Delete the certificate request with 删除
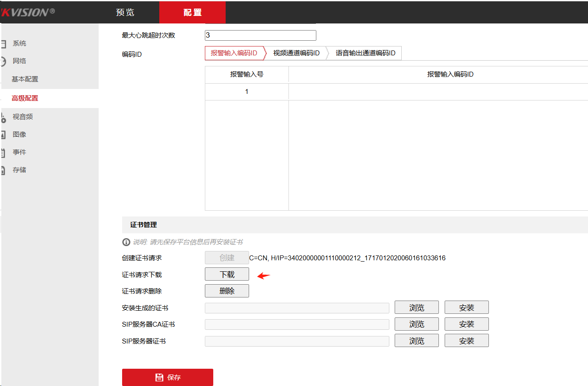 pyautogui.click(x=227, y=291)
